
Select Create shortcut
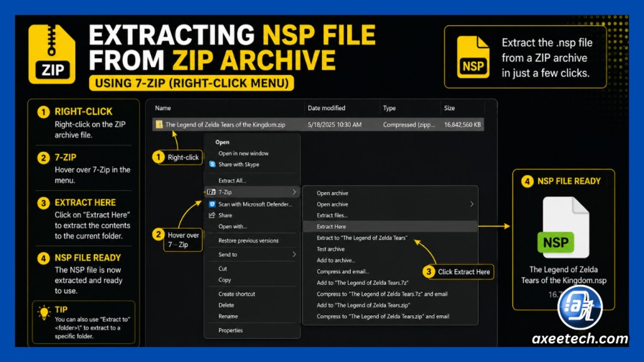(x=236, y=294)
